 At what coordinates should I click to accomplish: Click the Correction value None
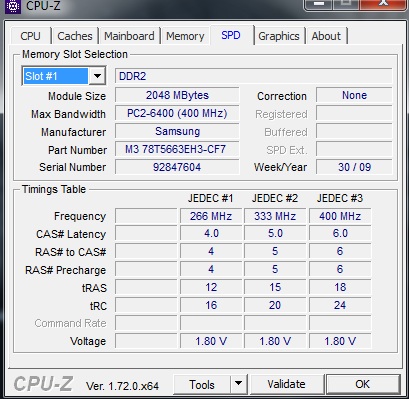coord(354,95)
